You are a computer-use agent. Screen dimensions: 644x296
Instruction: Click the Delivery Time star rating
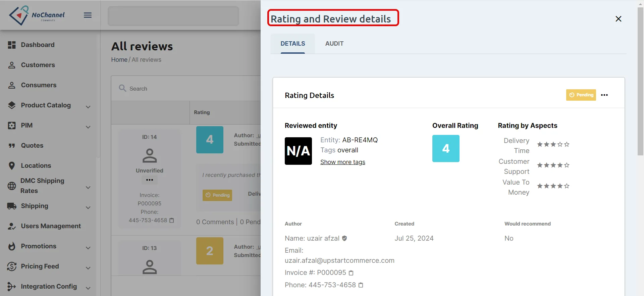(553, 145)
